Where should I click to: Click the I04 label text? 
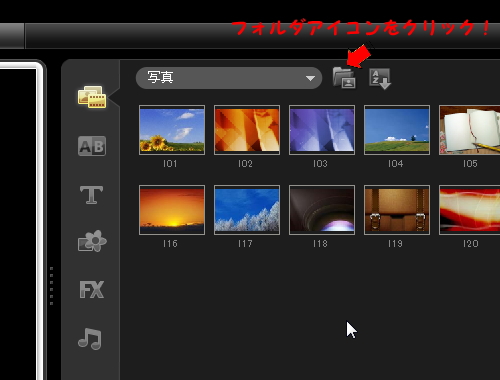[x=395, y=164]
